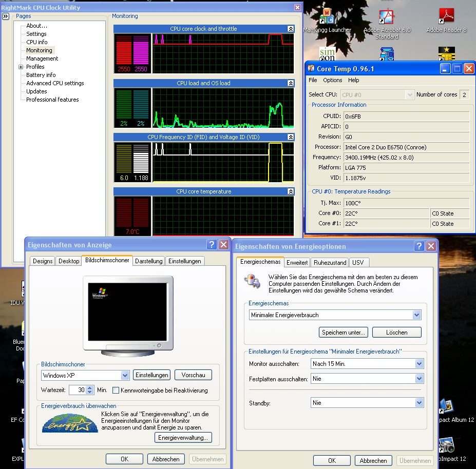
Task: Select the Updates page
Action: pos(36,91)
